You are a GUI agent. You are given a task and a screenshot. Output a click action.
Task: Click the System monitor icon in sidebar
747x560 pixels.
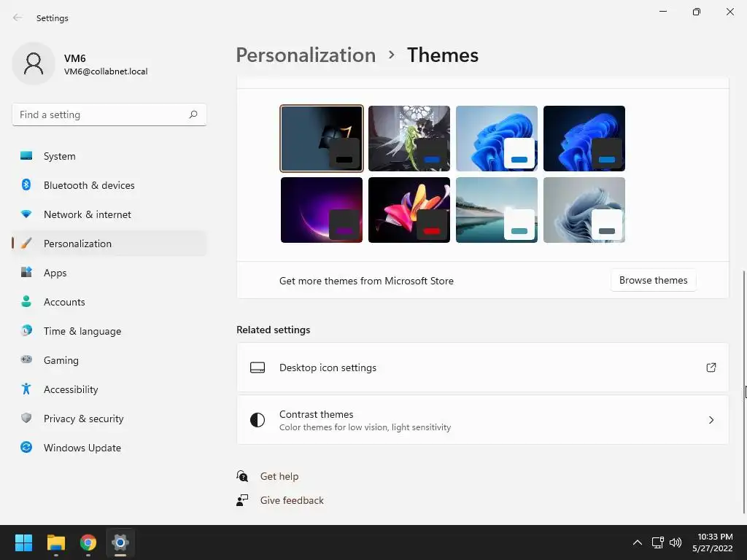tap(26, 156)
